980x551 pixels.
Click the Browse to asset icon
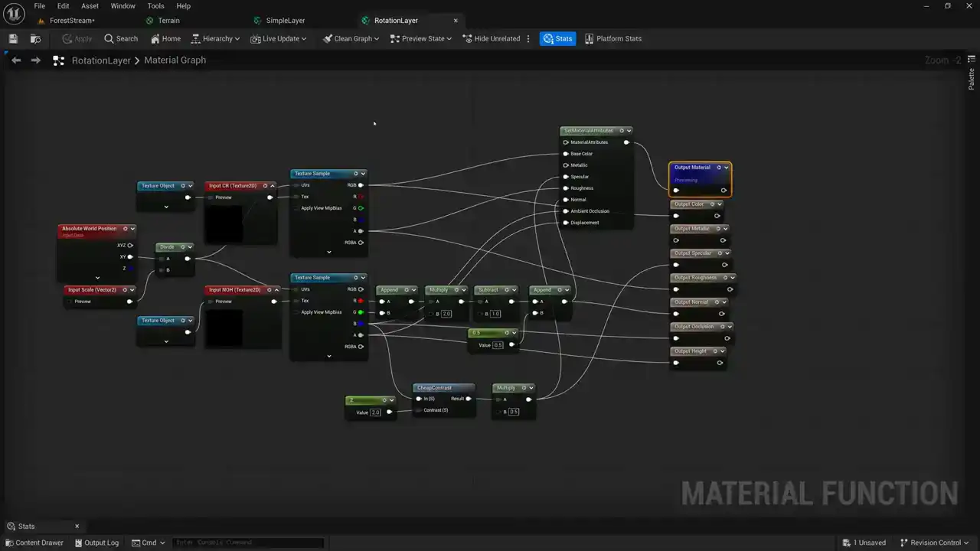[x=35, y=39]
